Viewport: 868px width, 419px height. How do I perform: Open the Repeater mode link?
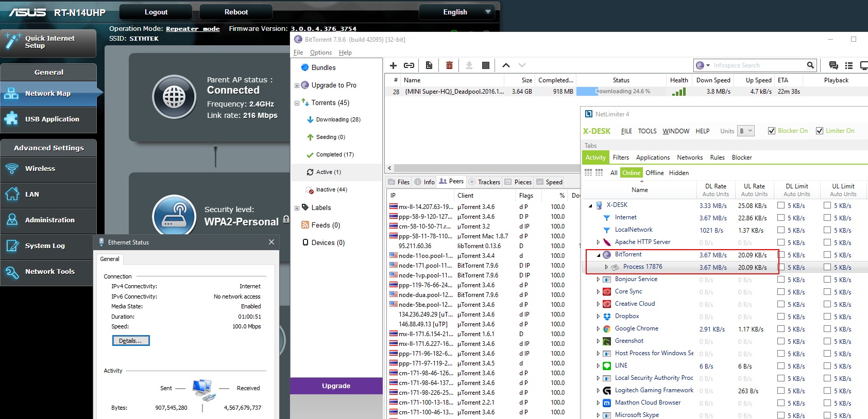pyautogui.click(x=193, y=29)
